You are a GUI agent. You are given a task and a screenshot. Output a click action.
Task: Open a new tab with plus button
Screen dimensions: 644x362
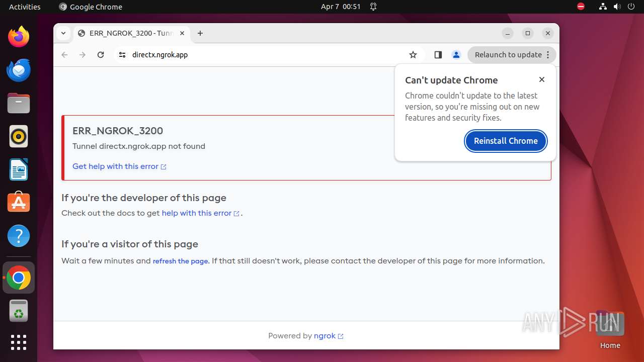200,33
